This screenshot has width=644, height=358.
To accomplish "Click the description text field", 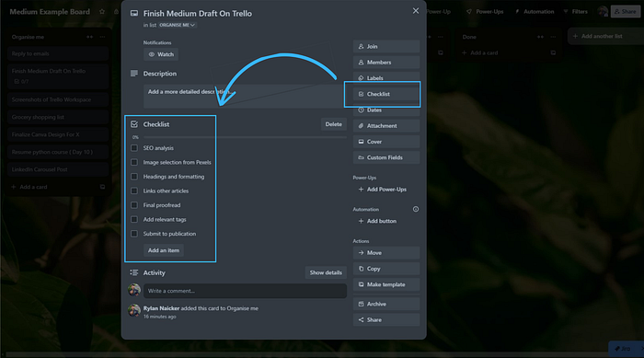I will tap(245, 97).
